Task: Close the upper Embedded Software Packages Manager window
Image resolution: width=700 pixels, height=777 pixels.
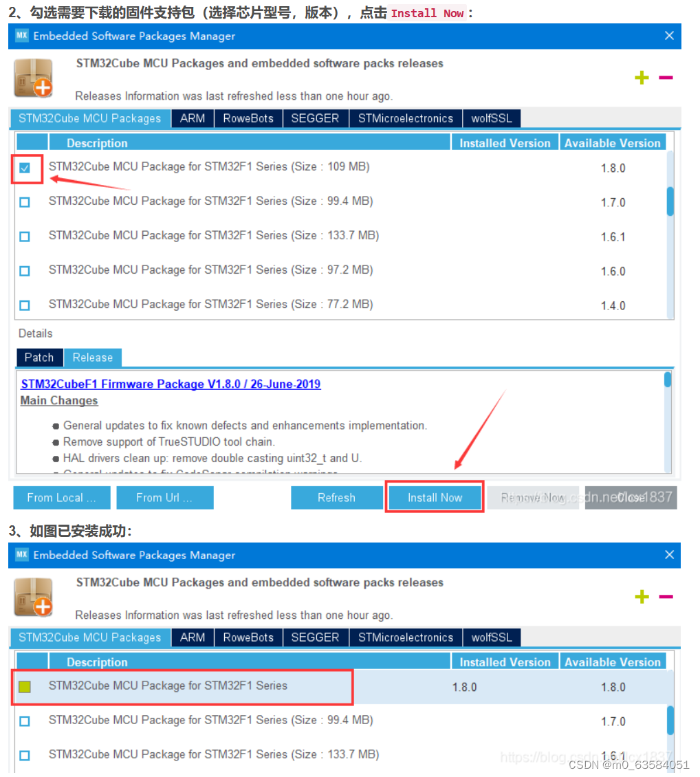Action: click(669, 36)
